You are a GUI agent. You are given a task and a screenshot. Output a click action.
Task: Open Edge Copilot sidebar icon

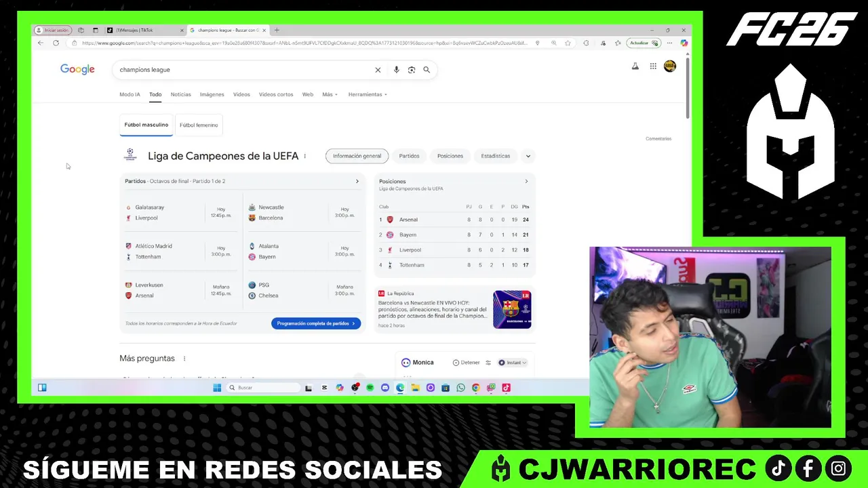coord(684,43)
